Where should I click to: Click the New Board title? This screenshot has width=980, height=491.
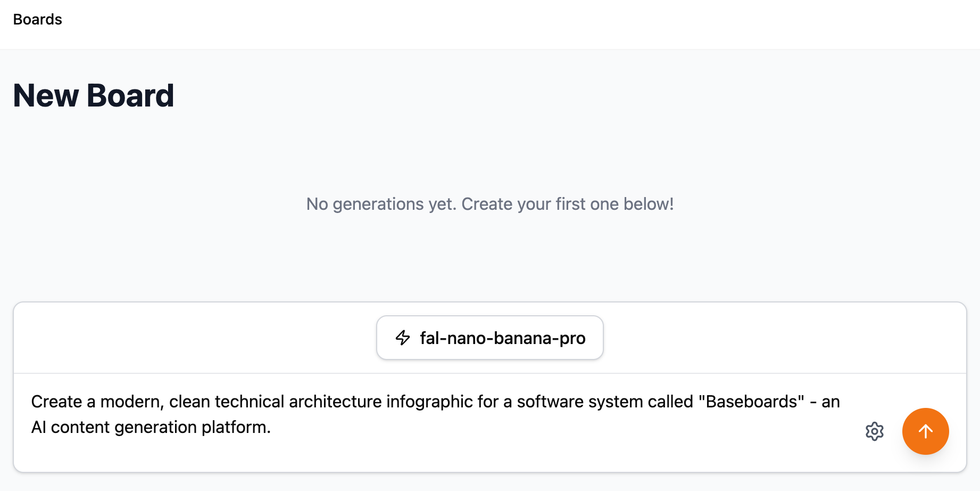[x=94, y=96]
